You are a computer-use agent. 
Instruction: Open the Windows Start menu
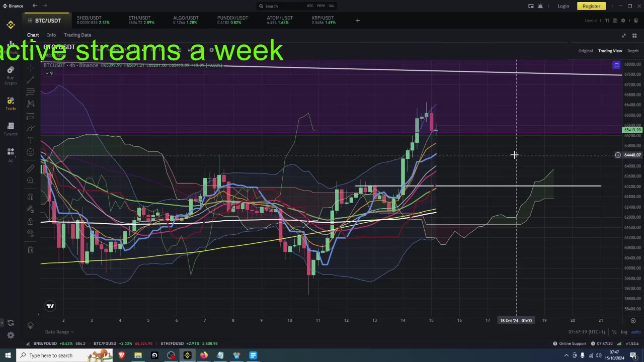[x=8, y=355]
